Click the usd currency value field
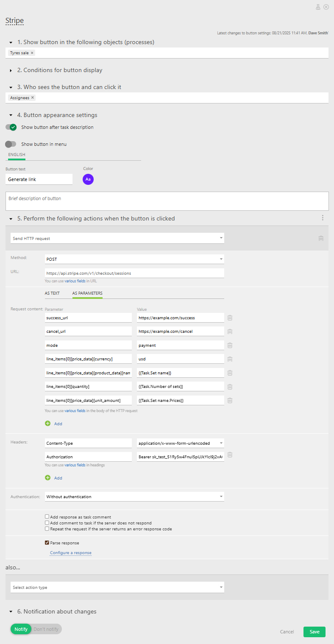334x644 pixels. (181, 359)
